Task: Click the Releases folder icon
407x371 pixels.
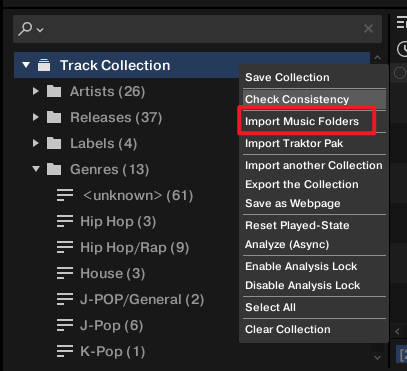Action: tap(54, 117)
